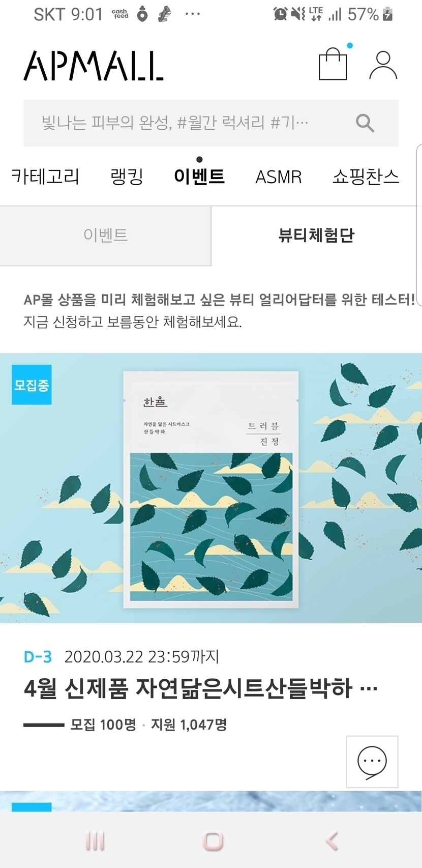
Task: Select the 뷰티체험단 tab
Action: coord(316,236)
